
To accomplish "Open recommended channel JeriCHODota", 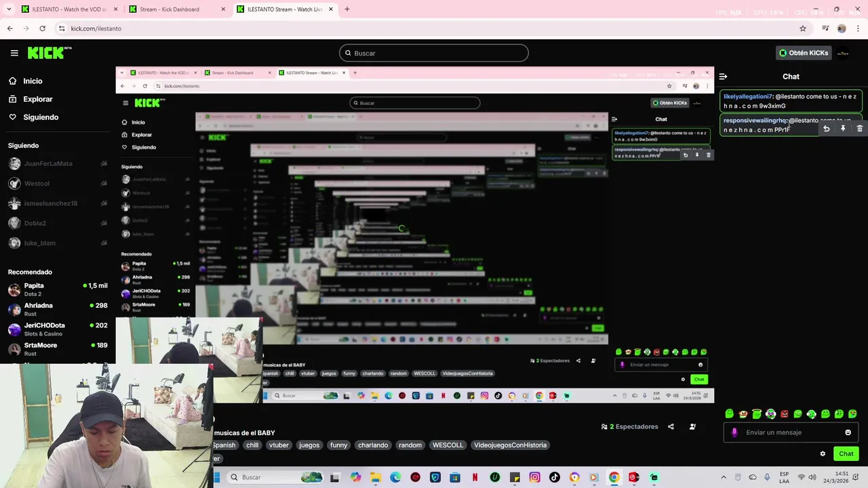I will click(x=58, y=329).
